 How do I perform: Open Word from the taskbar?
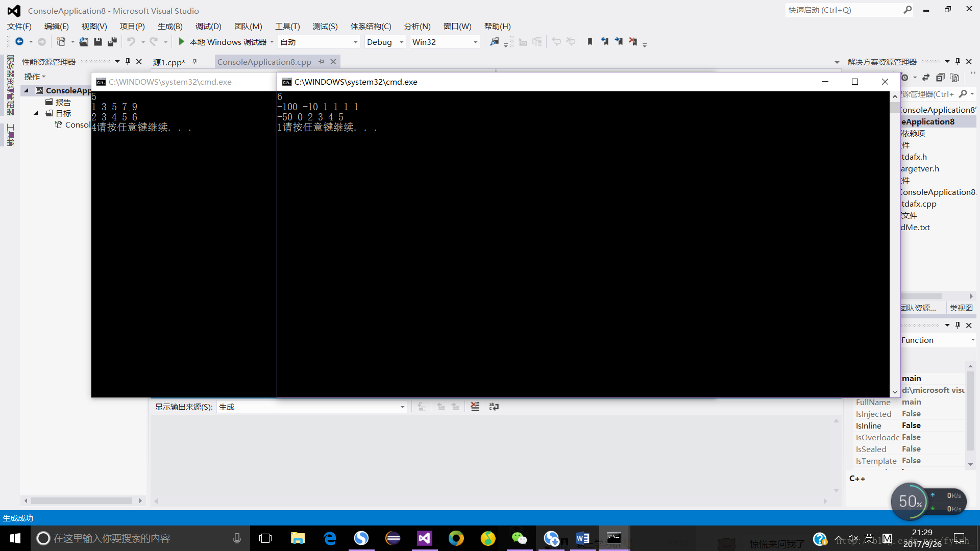(x=582, y=538)
